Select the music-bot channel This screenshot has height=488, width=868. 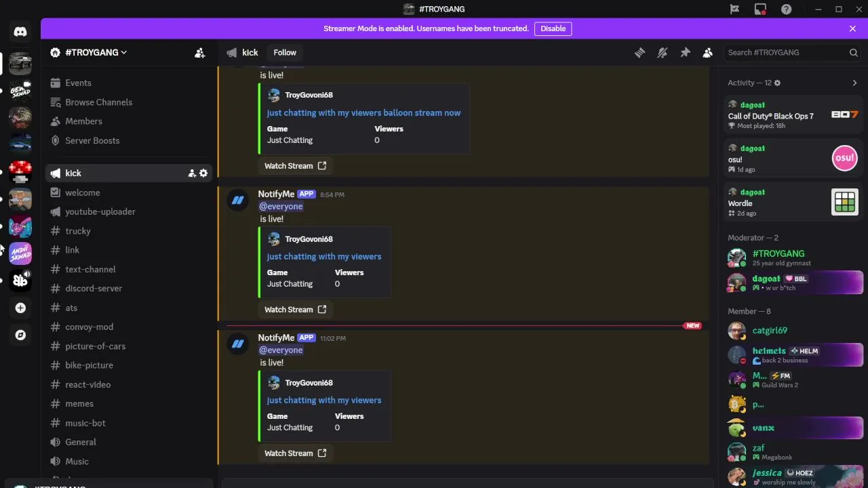pos(129,423)
